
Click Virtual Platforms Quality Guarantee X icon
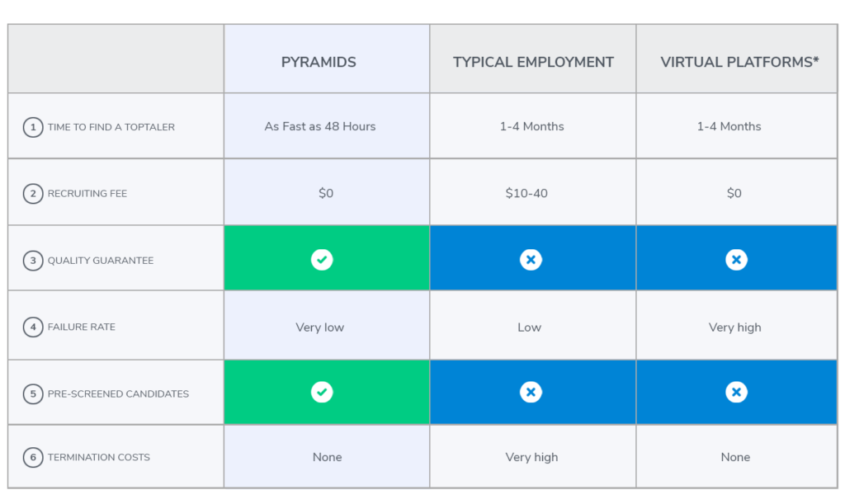click(736, 260)
